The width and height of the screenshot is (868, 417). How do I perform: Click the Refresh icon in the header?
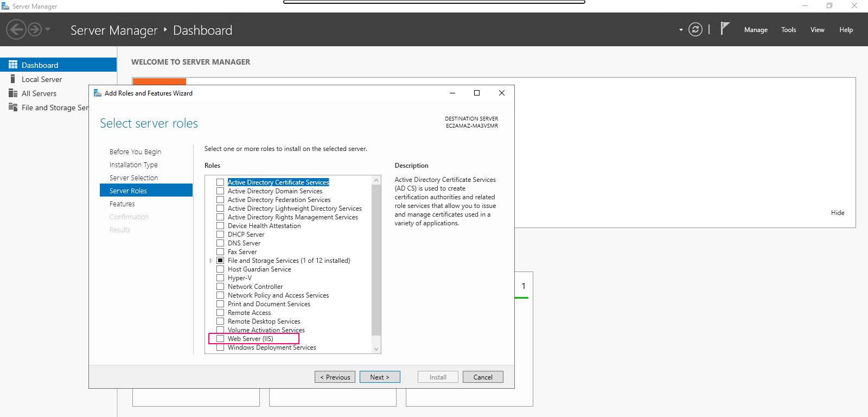click(x=695, y=29)
